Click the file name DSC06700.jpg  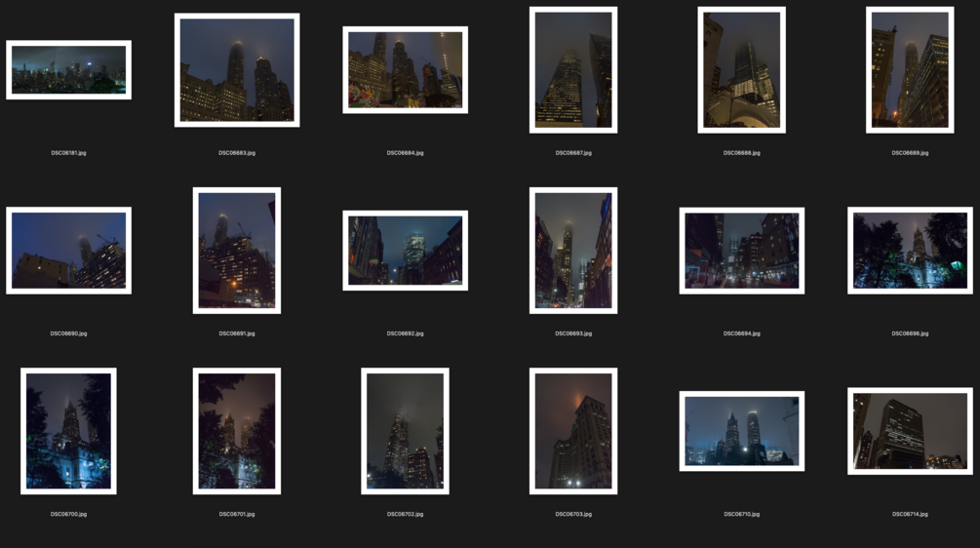click(69, 514)
